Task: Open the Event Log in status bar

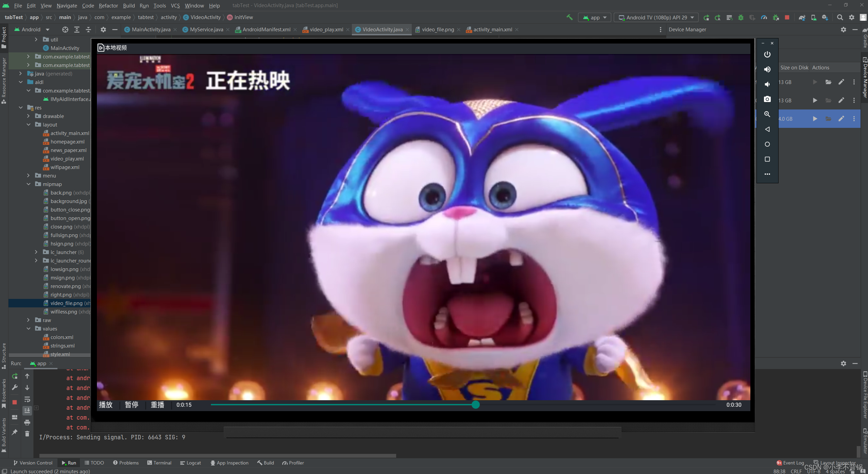Action: click(x=790, y=463)
